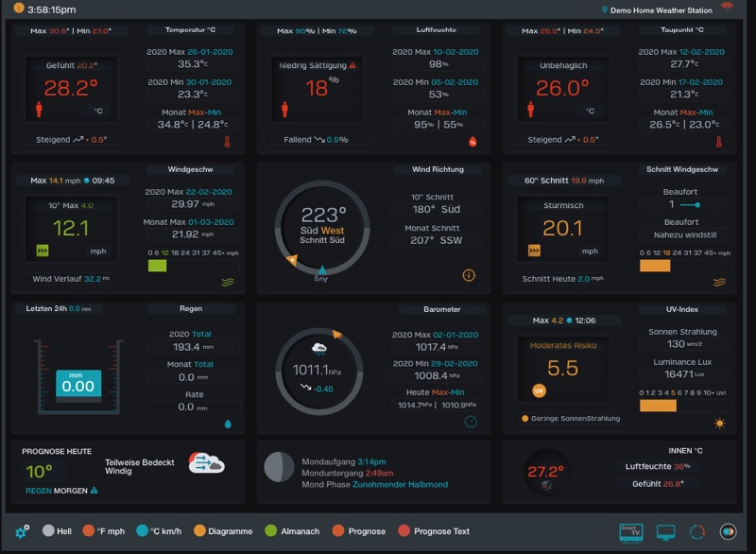The height and width of the screenshot is (554, 756).
Task: Click the wind waves icon in Windgeschw panel
Action: click(x=227, y=281)
